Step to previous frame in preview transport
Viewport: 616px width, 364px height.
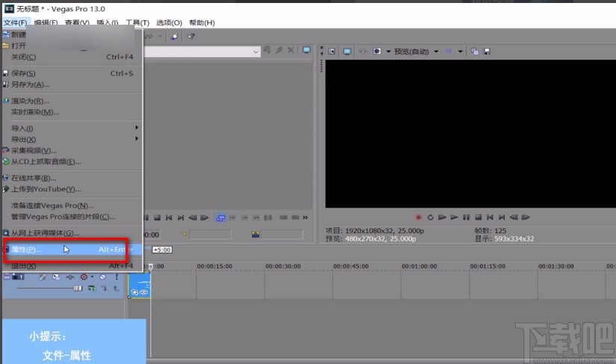click(514, 218)
